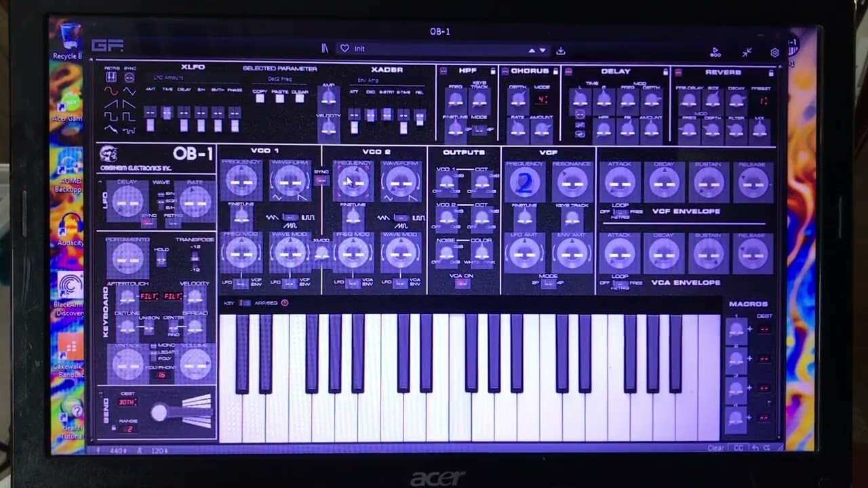868x488 pixels.
Task: Click the first Macro knob
Action: click(735, 329)
